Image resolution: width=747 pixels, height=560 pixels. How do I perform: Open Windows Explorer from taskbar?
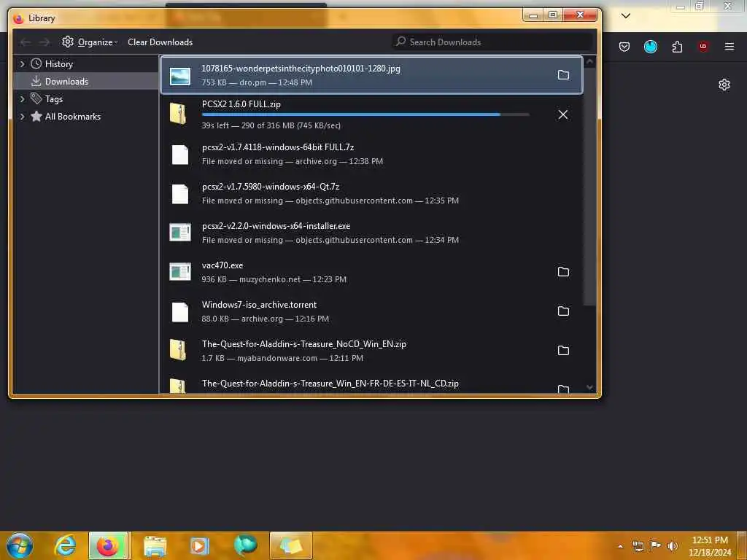tap(155, 545)
